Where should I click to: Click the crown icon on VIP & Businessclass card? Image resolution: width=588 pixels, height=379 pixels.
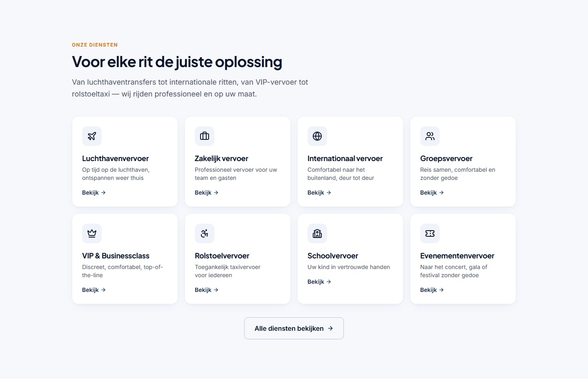tap(92, 233)
